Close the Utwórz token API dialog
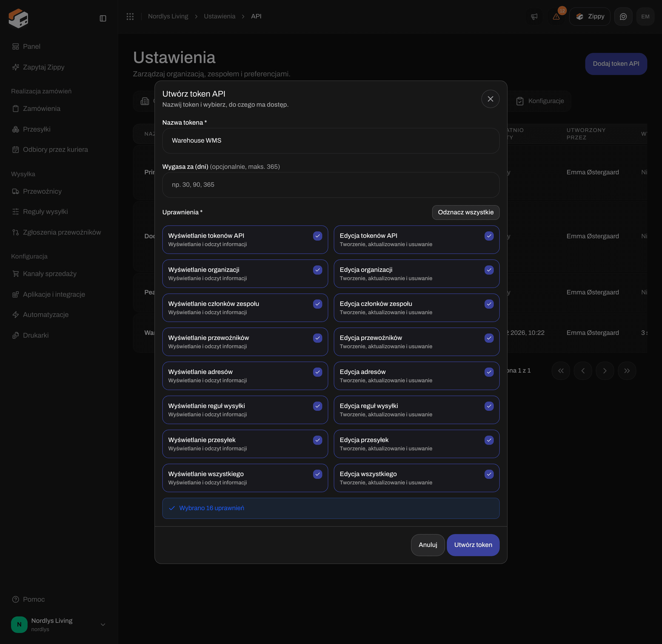This screenshot has height=644, width=662. 490,99
